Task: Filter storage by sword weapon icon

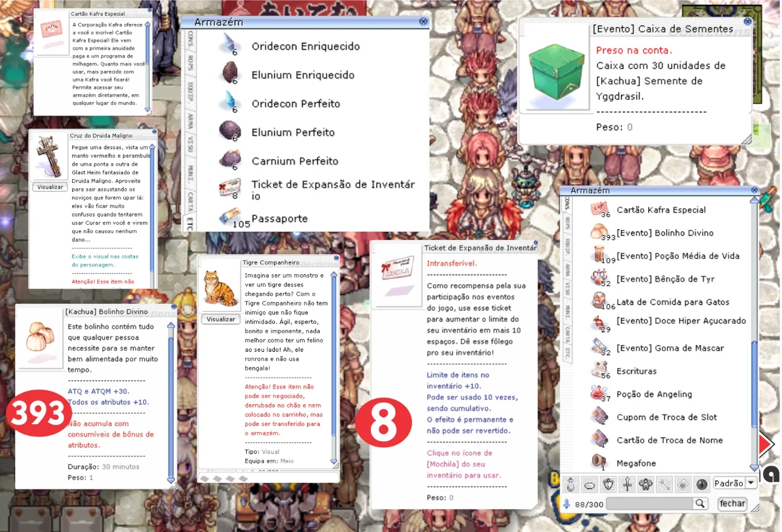Action: (627, 485)
